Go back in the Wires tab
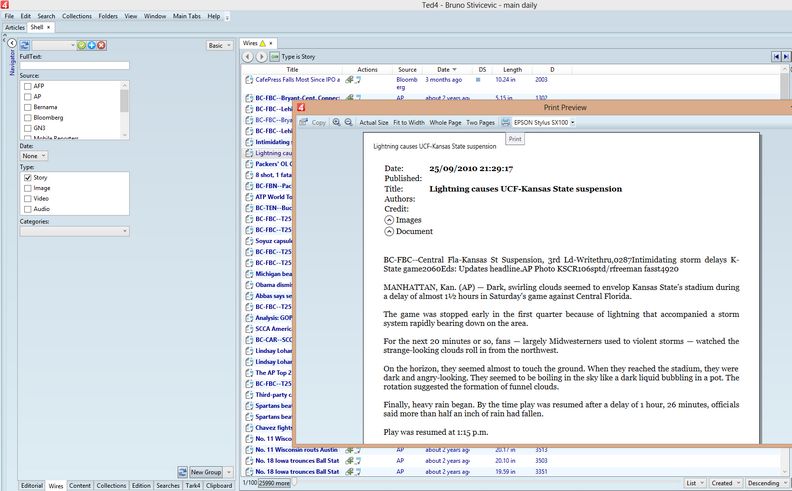 (x=248, y=57)
